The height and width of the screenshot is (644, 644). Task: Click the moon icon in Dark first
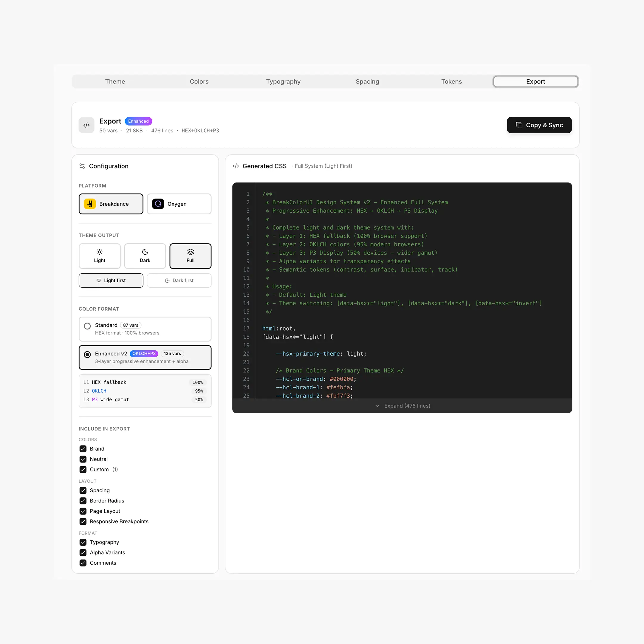click(167, 281)
